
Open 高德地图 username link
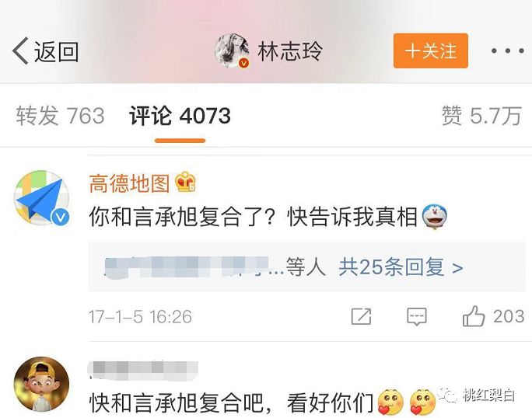point(129,183)
